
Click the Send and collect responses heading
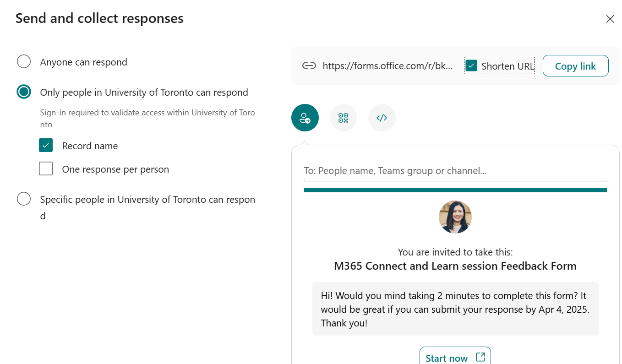point(99,18)
